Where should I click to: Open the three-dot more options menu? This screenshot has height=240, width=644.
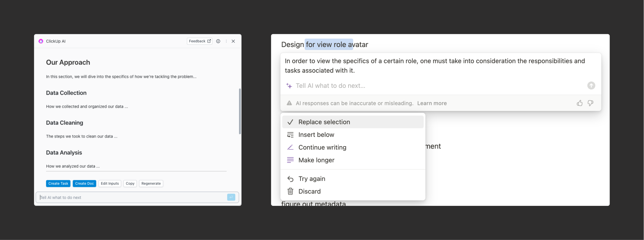click(226, 41)
